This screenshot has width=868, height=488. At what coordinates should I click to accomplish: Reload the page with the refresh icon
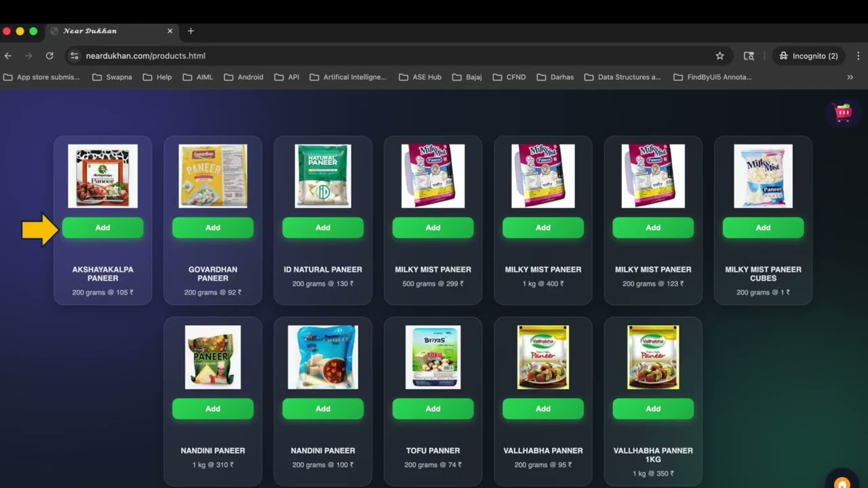coord(50,56)
